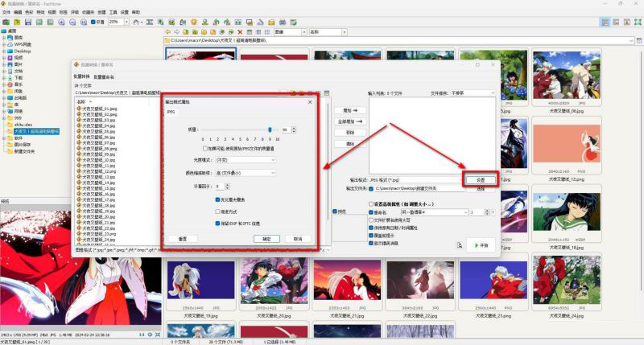The height and width of the screenshot is (345, 644).
Task: Open the 文件排序 sort dropdown
Action: pos(473,93)
